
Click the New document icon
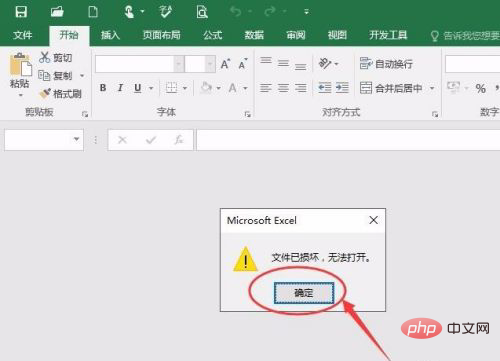click(93, 12)
